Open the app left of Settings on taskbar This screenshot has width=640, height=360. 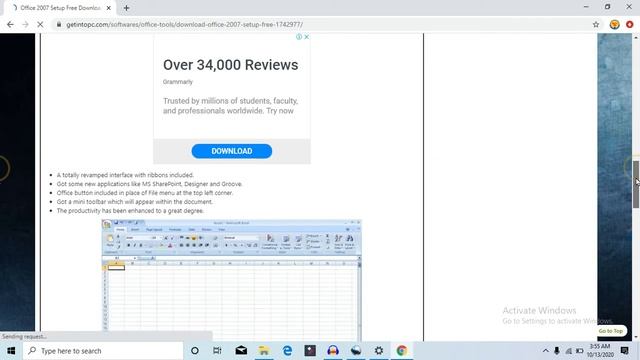[356, 351]
